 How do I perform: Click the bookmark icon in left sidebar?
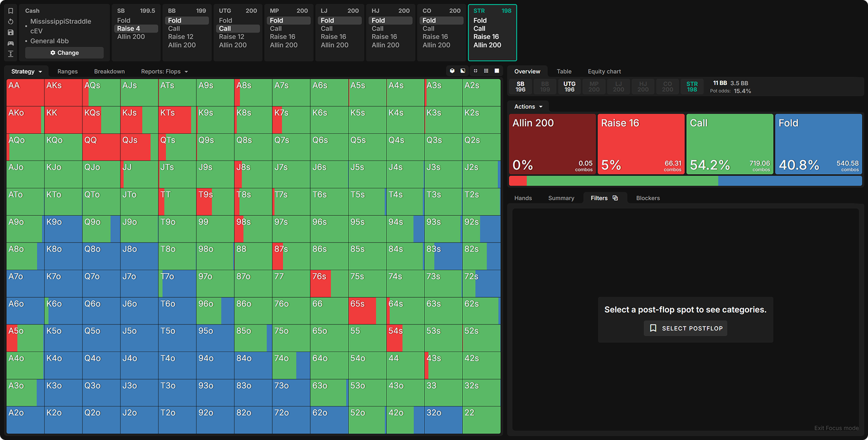click(x=10, y=11)
